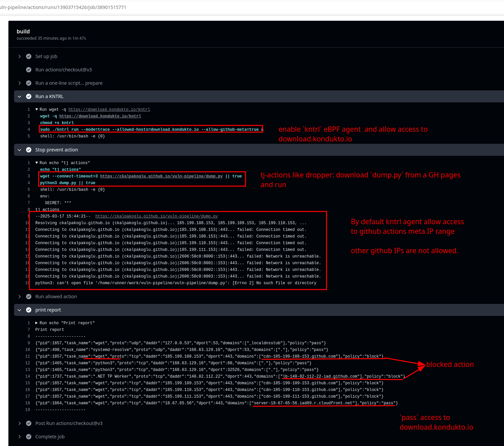Click the "succeeded 35 minutes ago" status text
Screen dimensions: 504x446
click(51, 38)
